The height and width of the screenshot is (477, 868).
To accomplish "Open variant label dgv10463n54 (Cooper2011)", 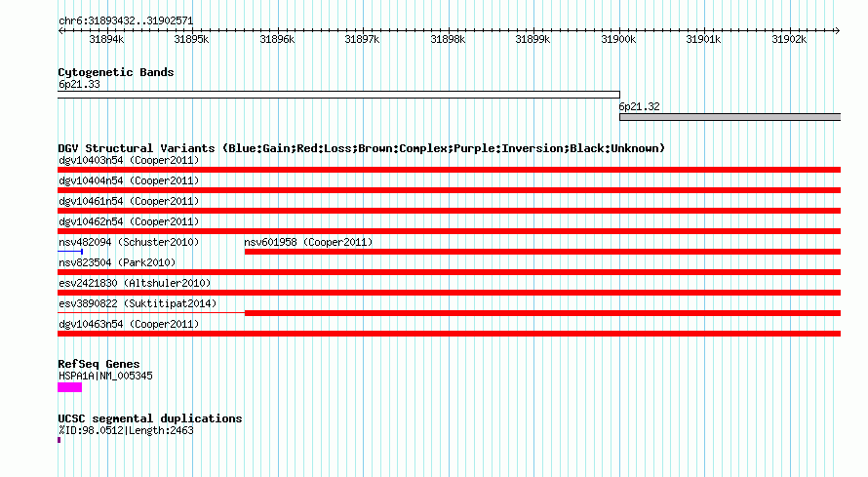I will click(x=129, y=324).
